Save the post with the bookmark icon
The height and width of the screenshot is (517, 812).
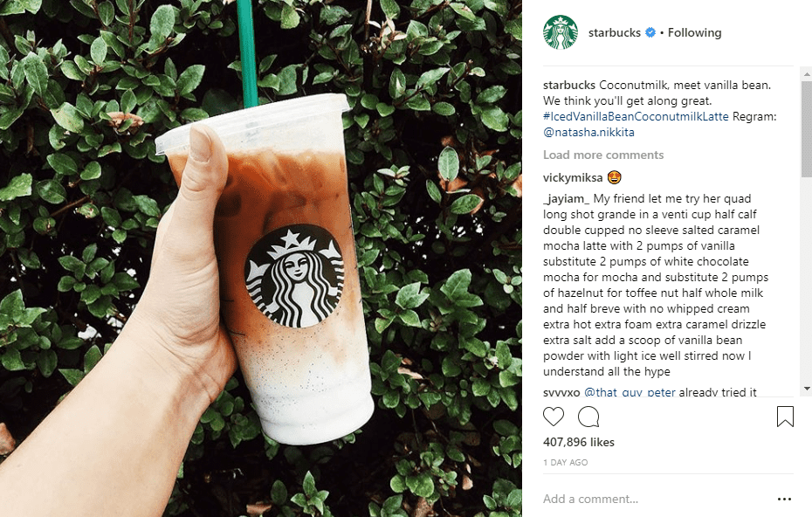click(x=785, y=417)
